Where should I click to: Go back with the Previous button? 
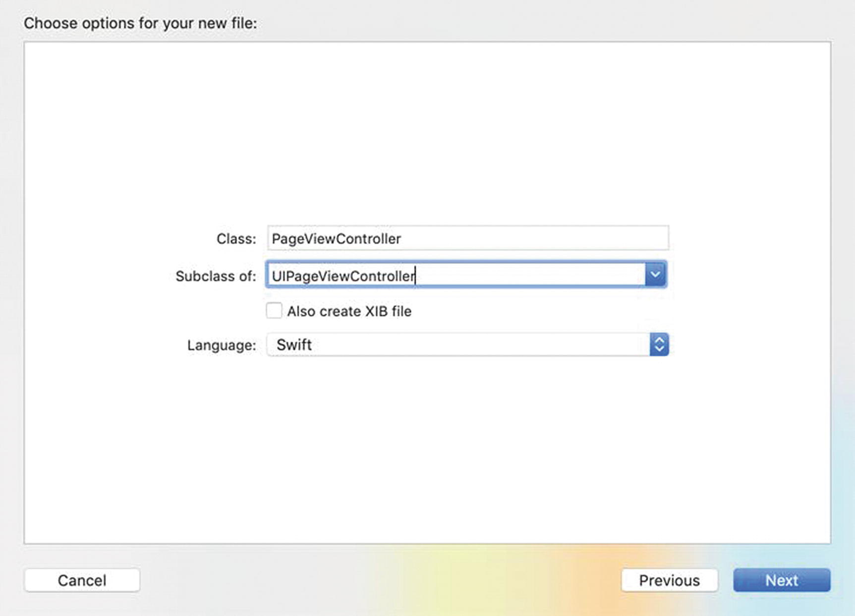pyautogui.click(x=670, y=580)
